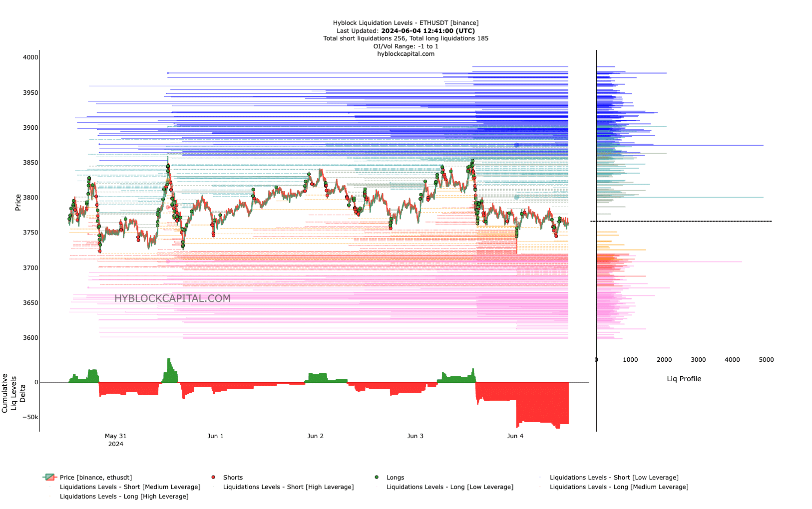The image size is (812, 509).
Task: Click the tallest green delta bar near May 31
Action: click(170, 370)
